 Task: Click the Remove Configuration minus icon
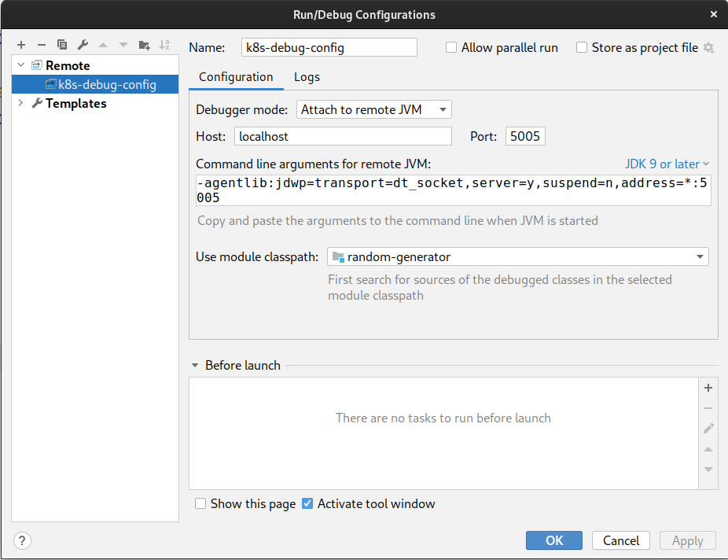pos(42,45)
